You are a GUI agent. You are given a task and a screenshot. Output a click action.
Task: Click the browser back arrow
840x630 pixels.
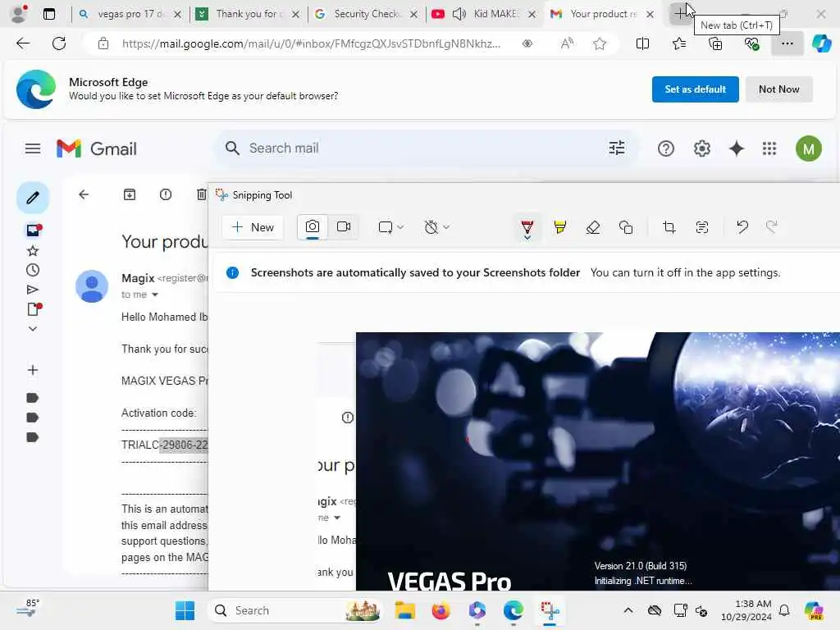coord(23,43)
